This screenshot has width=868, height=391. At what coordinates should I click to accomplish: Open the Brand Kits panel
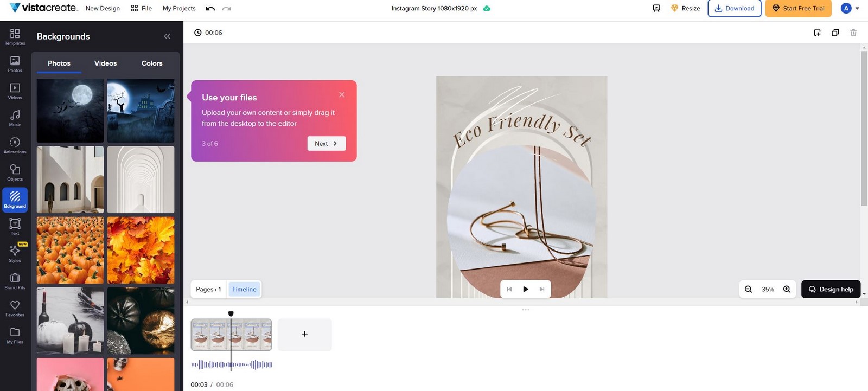pos(15,281)
